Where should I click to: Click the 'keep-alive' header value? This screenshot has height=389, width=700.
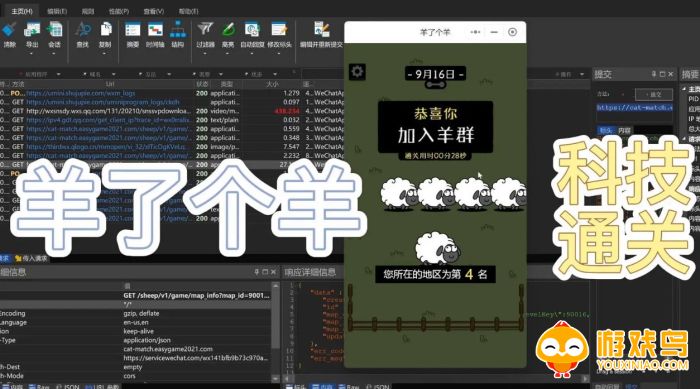(x=138, y=331)
